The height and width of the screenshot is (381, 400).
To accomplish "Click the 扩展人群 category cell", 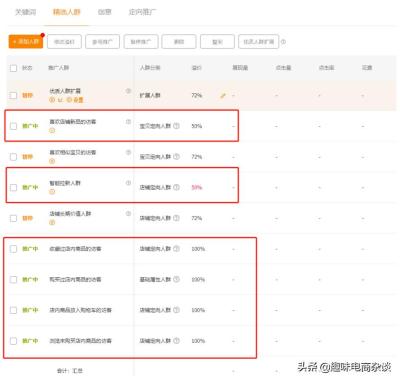I will click(x=150, y=96).
